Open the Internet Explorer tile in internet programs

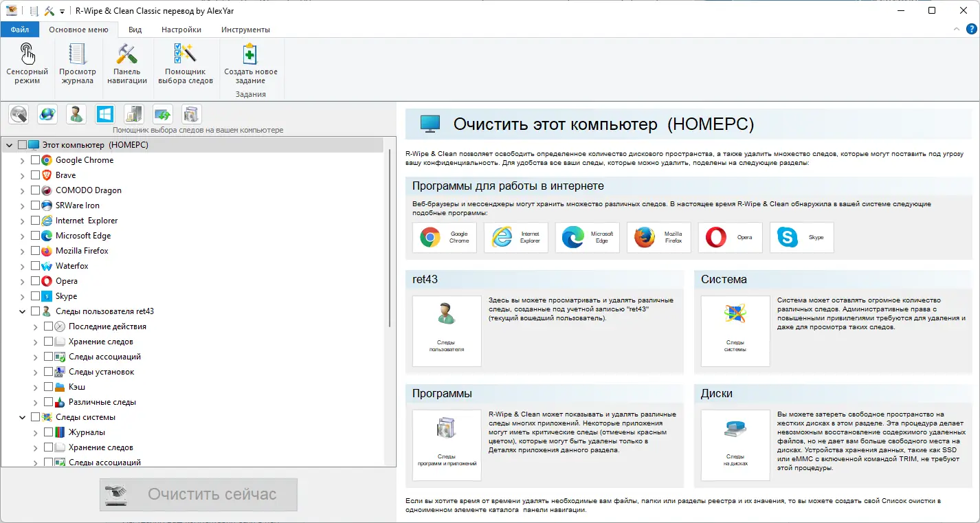tap(516, 238)
